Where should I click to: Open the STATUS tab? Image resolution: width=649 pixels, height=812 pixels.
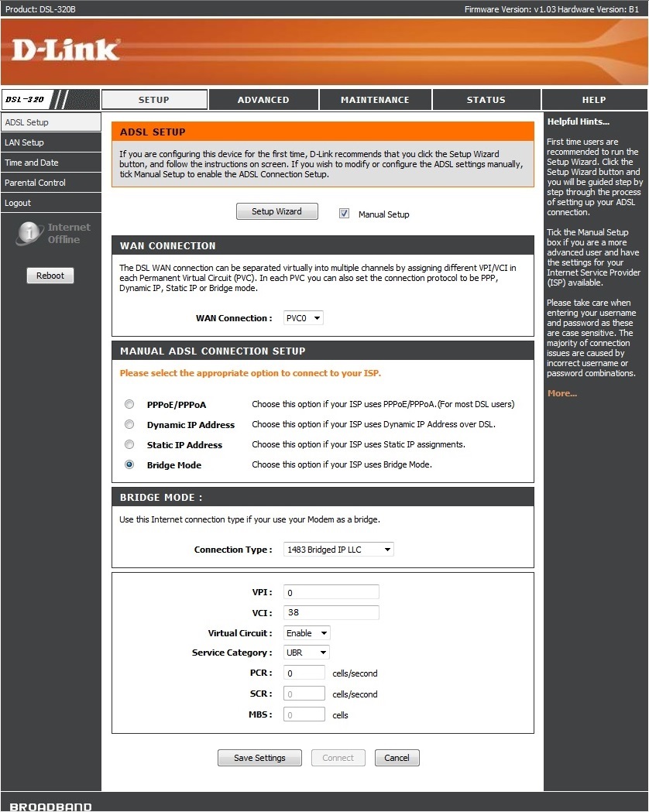point(486,99)
